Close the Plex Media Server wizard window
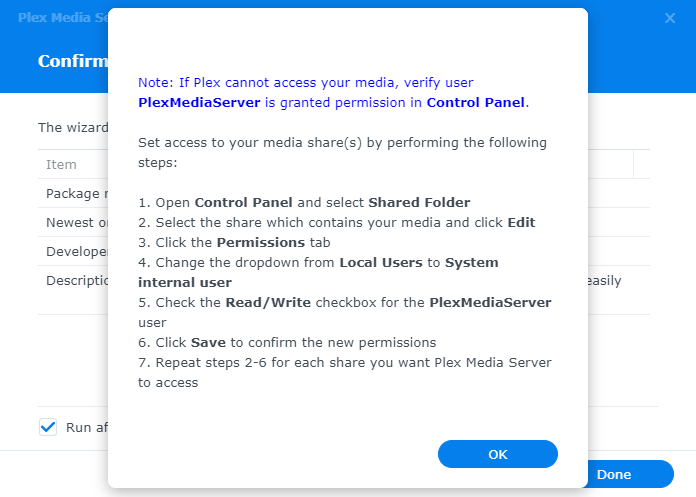 670,18
